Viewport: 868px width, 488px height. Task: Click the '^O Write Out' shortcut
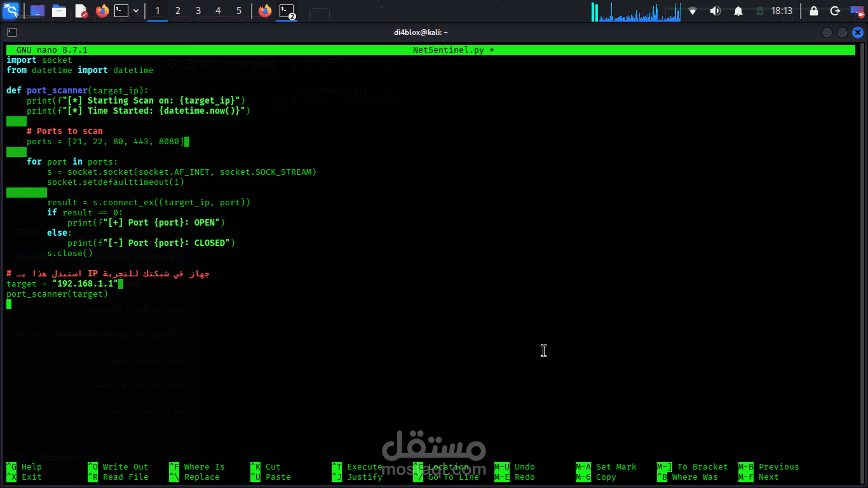tap(118, 466)
